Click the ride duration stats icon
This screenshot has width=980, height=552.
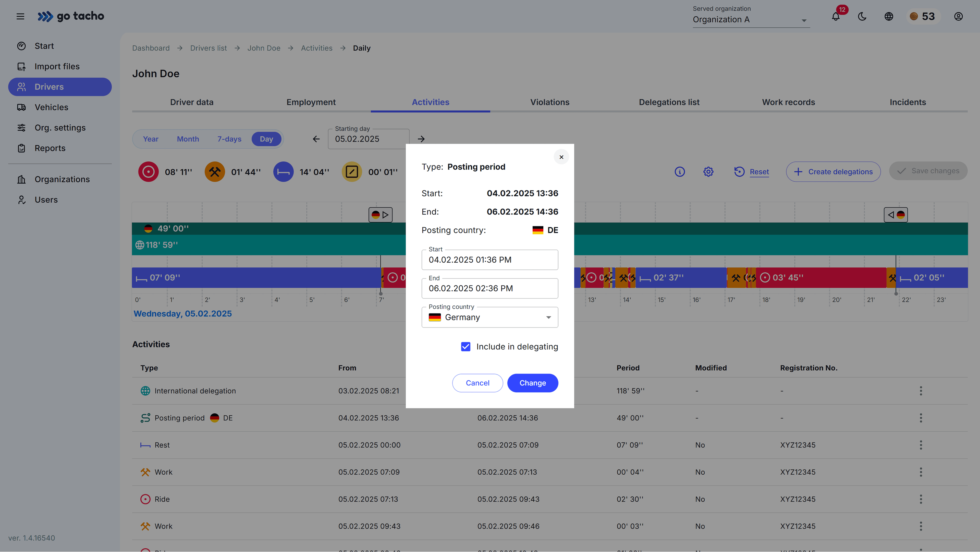pos(148,172)
